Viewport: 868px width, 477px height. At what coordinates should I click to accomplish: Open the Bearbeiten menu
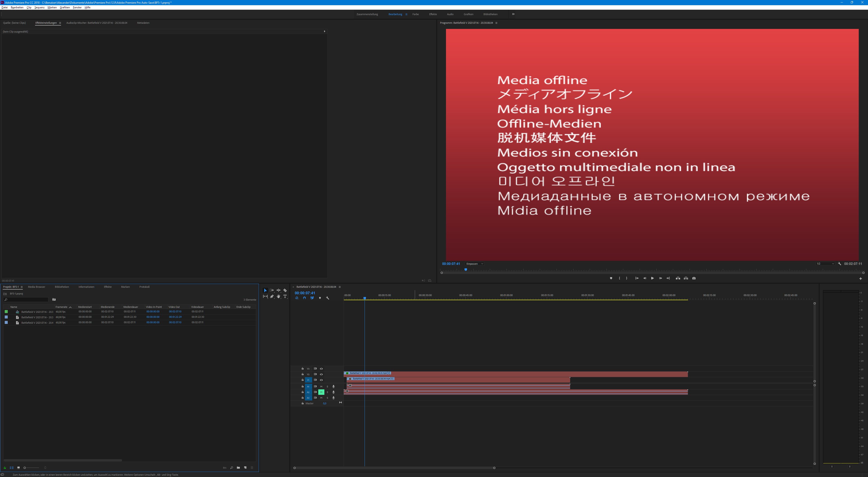[17, 7]
